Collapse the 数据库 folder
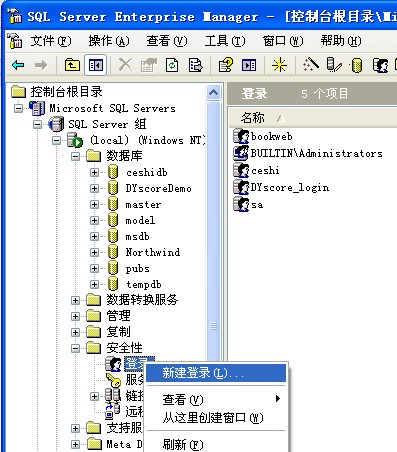This screenshot has width=397, height=452. [x=76, y=156]
